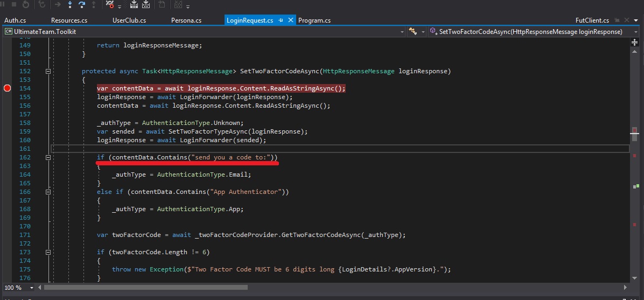Screen dimensions: 644x300
Task: Click the Step Backward icon in debug toolbar
Action: 42,4
